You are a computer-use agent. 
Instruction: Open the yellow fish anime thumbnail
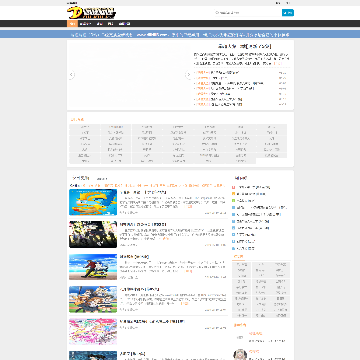coord(93,202)
